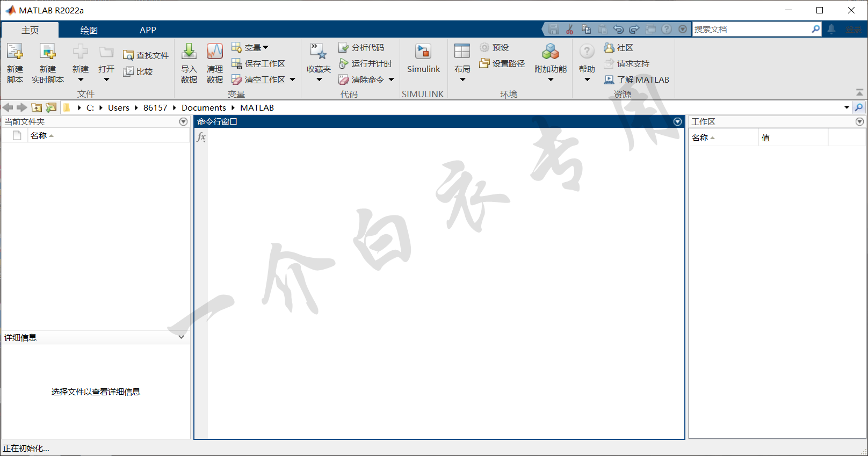Click the browse for folder icon
The image size is (868, 456).
point(51,107)
